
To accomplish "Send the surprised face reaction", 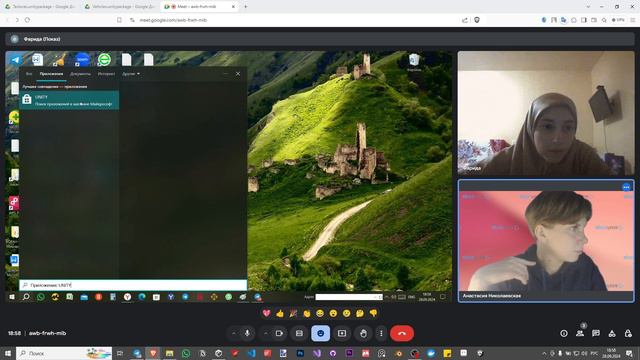I will (x=333, y=313).
